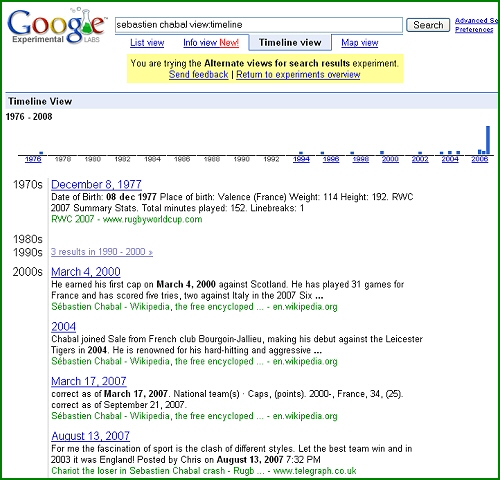Open the March 4, 2000 result
The width and height of the screenshot is (500, 480).
click(x=86, y=272)
